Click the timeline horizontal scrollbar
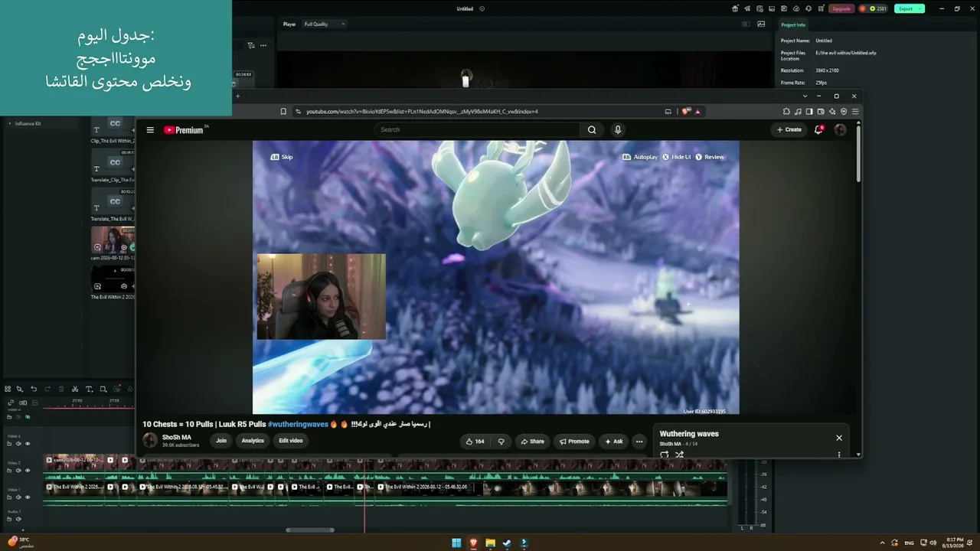The height and width of the screenshot is (551, 980). click(x=310, y=530)
